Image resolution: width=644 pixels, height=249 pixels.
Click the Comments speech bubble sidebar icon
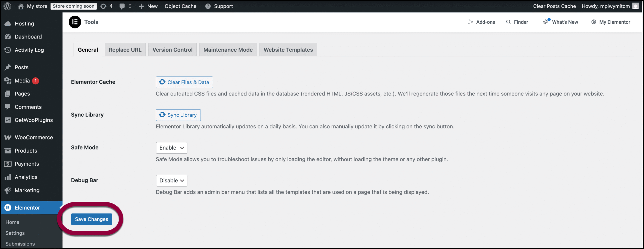tap(8, 107)
